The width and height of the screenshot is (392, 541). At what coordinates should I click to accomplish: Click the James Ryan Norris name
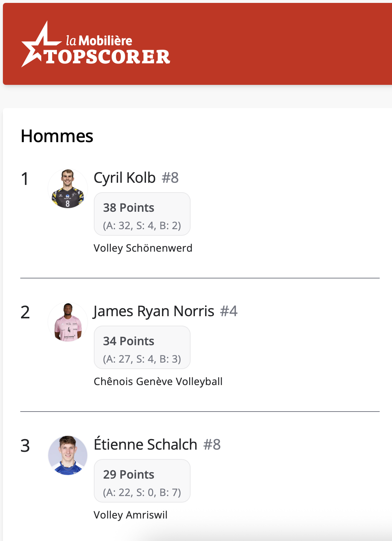[x=154, y=311]
